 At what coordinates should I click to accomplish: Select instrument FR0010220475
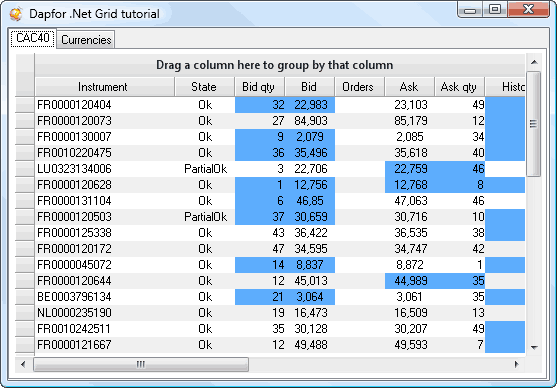(74, 153)
